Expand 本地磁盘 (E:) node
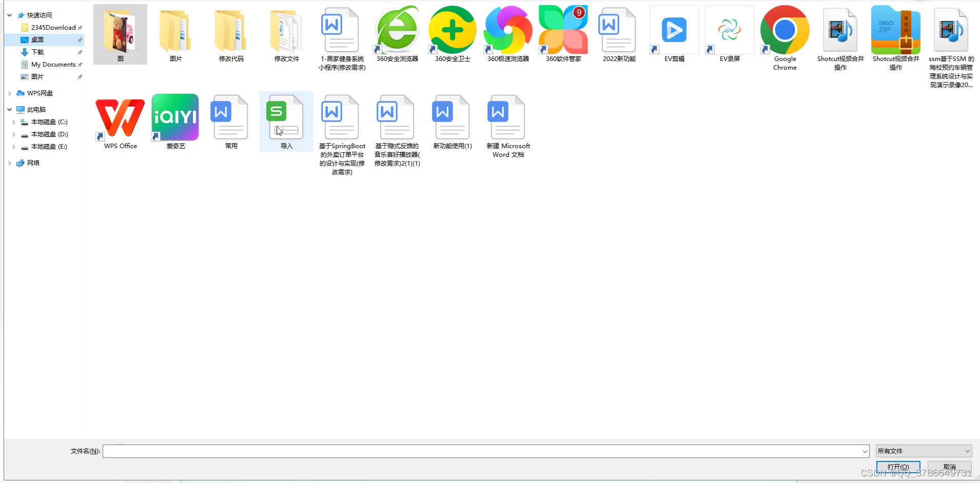 coord(13,147)
